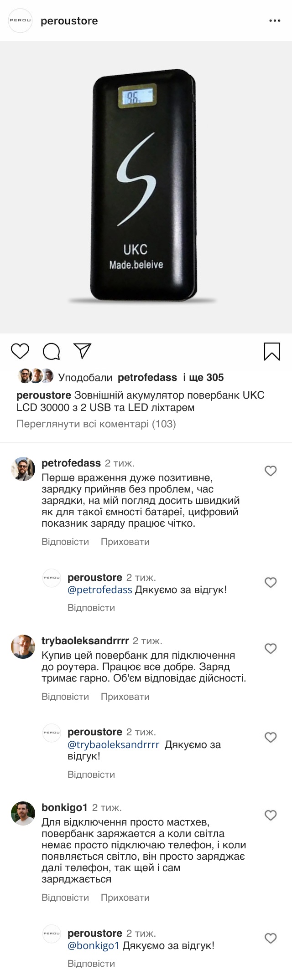The image size is (292, 980).
Task: Like bonkigo1's comment
Action: 271,815
